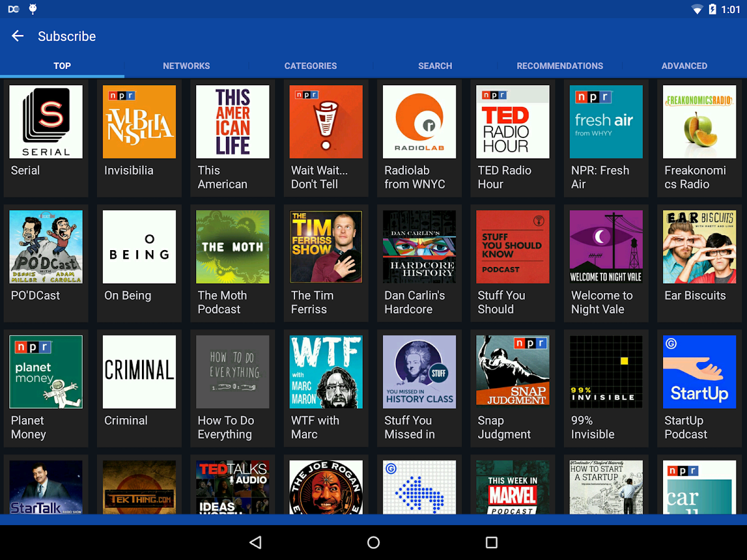
Task: Click the 'StartUp Podcast' title text
Action: [686, 427]
